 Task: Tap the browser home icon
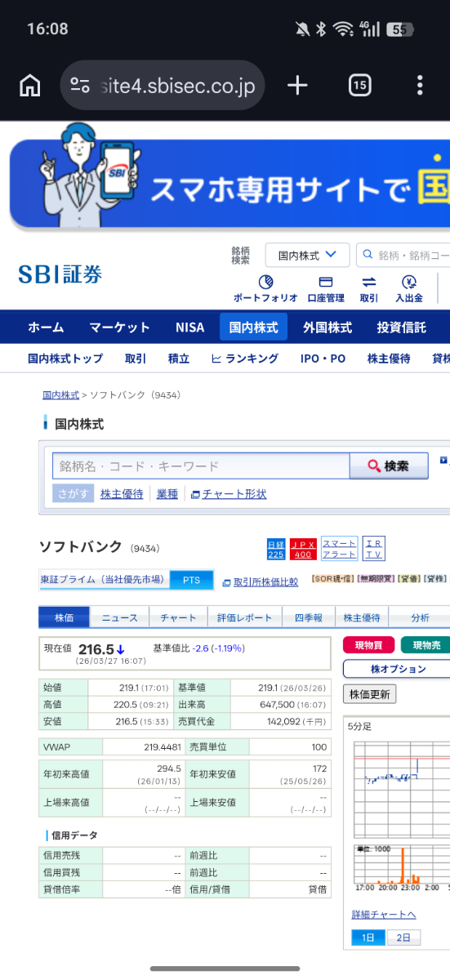[x=30, y=85]
